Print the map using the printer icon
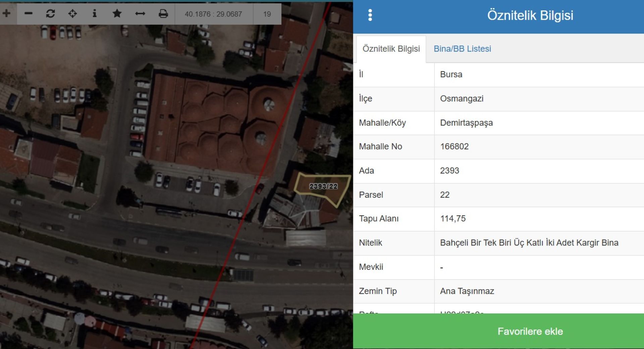This screenshot has width=644, height=349. pyautogui.click(x=163, y=14)
